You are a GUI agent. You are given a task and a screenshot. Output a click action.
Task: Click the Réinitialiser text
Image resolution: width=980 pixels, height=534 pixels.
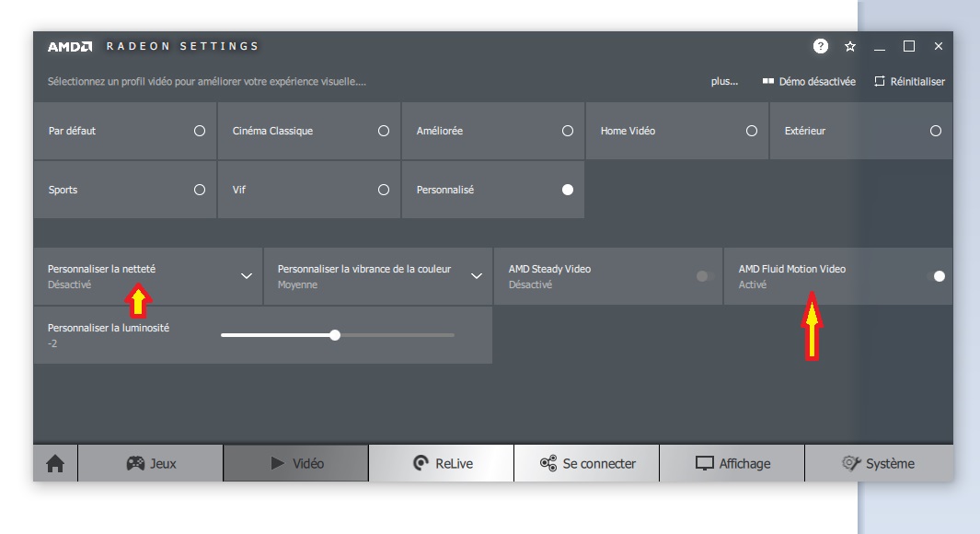pyautogui.click(x=917, y=81)
